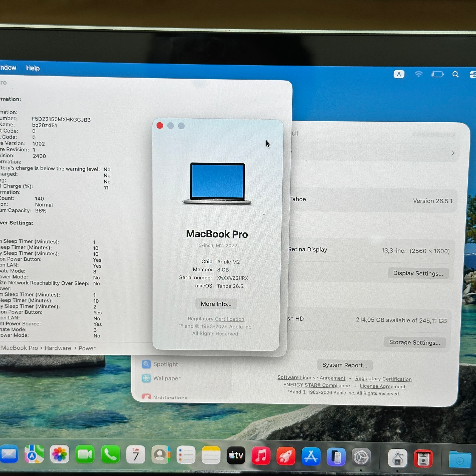Click the Retina Display label

[308, 249]
